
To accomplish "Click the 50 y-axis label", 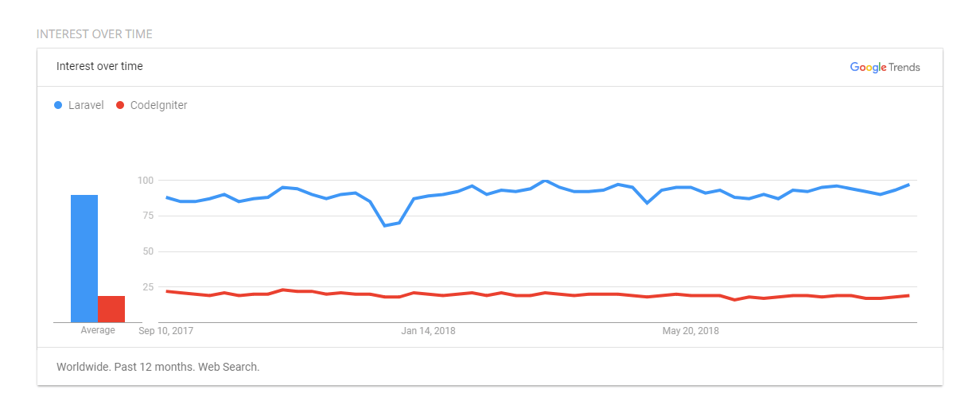I will tap(147, 251).
